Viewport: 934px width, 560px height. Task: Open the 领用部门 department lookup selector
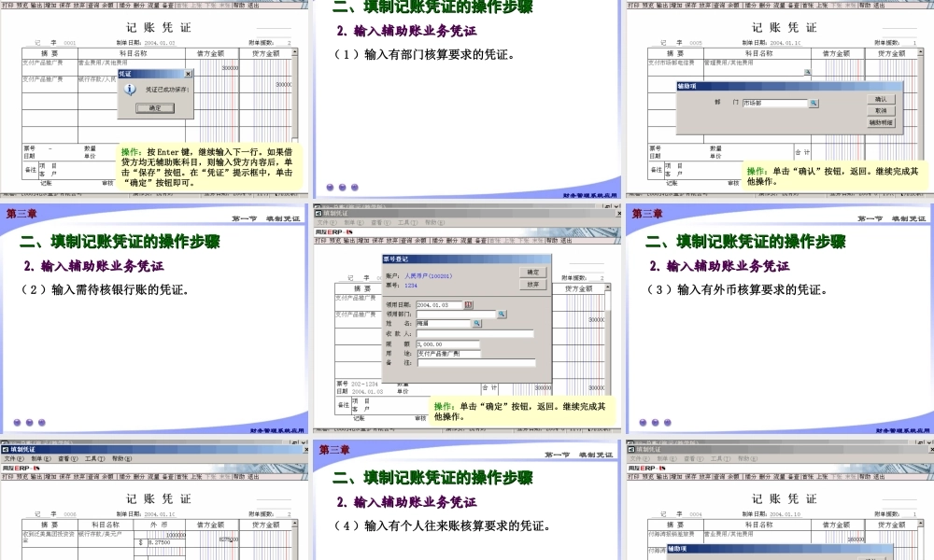(x=502, y=315)
